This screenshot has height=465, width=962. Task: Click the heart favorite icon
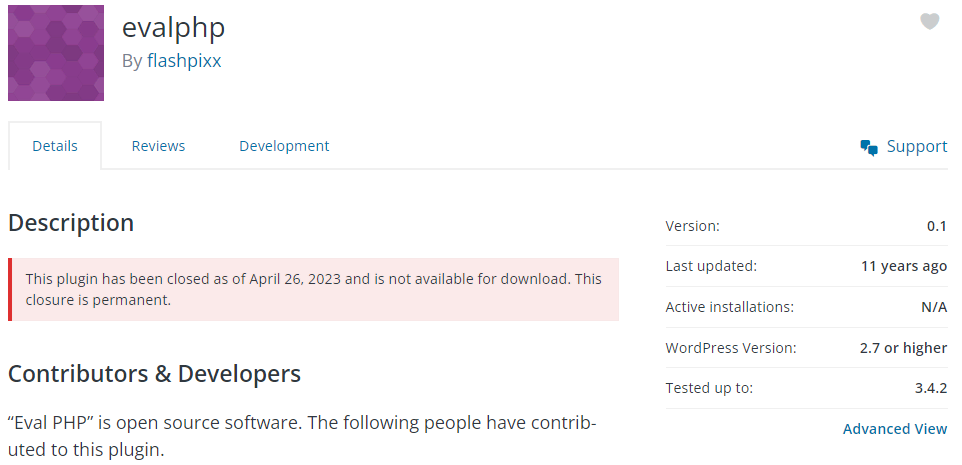pyautogui.click(x=929, y=21)
